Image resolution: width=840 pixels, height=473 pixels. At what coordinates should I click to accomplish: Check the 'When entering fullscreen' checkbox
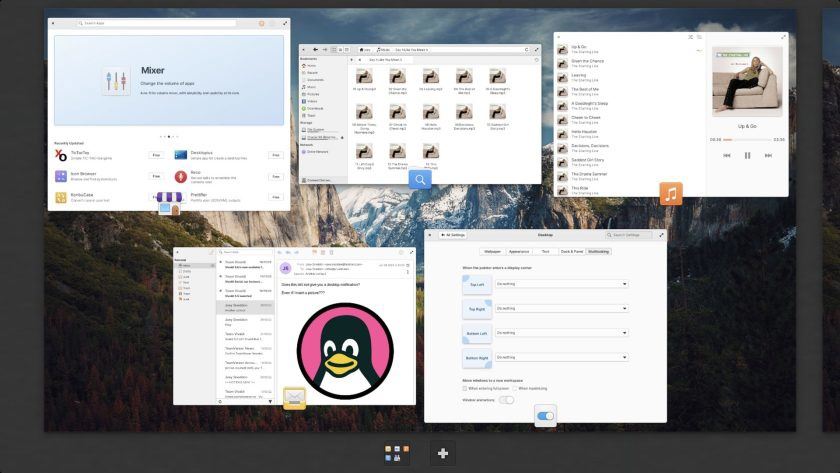(x=465, y=388)
